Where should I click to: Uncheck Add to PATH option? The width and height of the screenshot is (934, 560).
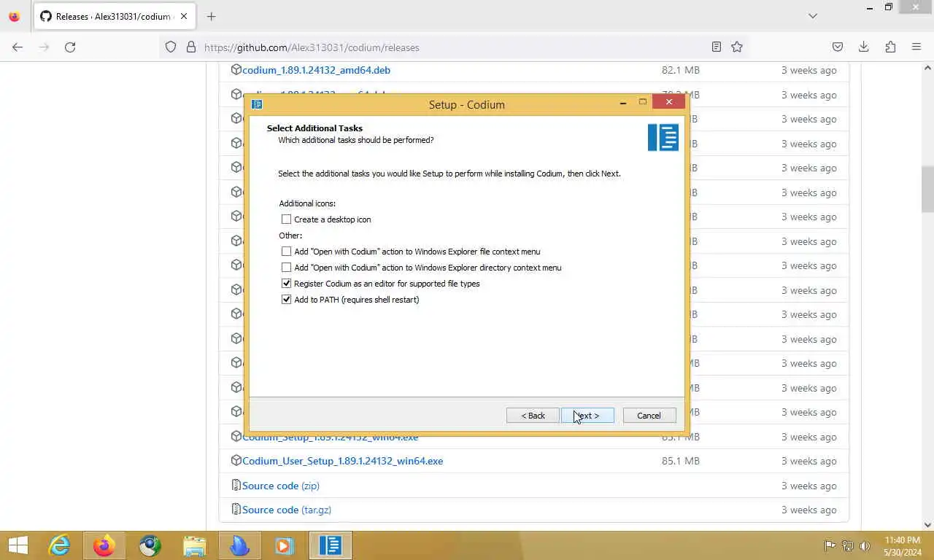click(x=286, y=300)
